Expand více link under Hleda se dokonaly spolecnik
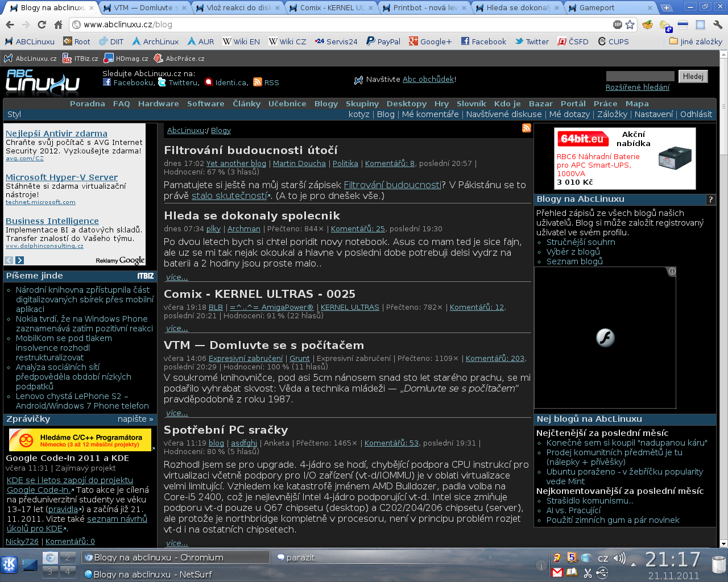 pos(177,277)
